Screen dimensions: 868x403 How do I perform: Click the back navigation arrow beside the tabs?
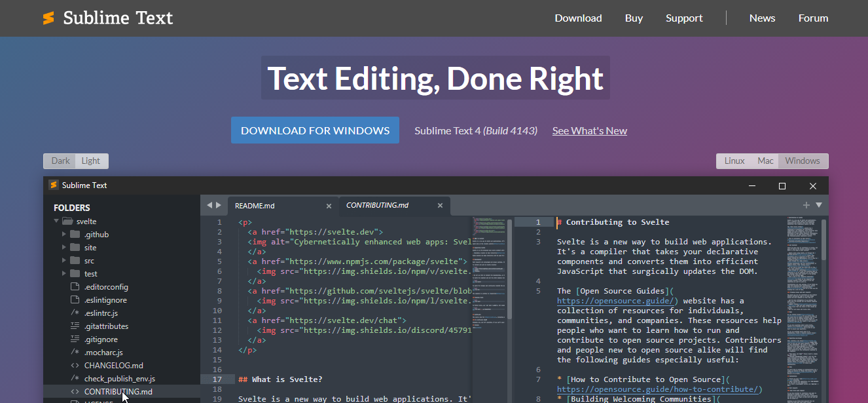(x=208, y=204)
